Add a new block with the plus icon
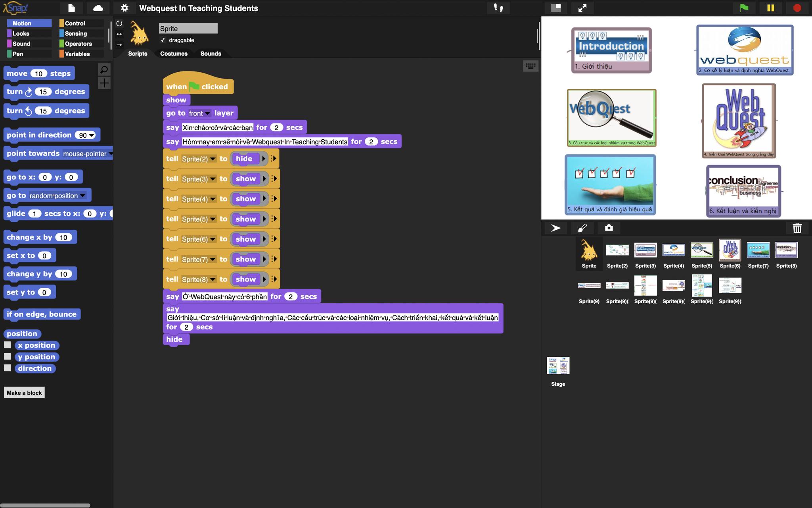 click(x=104, y=83)
